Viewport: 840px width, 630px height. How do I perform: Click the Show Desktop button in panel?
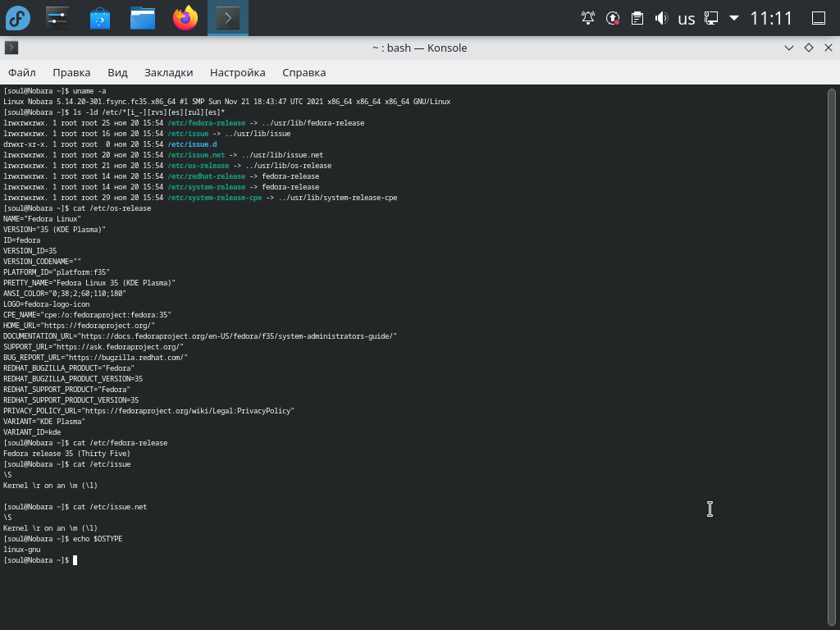point(819,18)
